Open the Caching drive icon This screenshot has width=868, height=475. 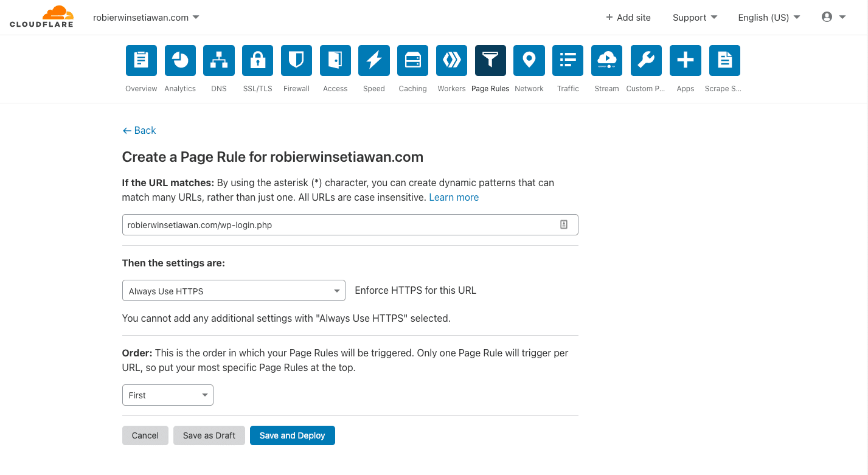[413, 60]
